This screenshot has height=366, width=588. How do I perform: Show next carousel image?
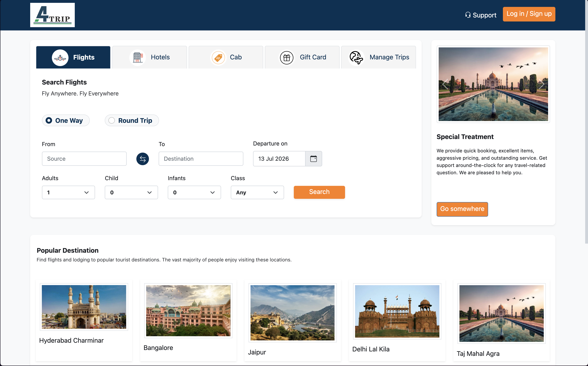point(541,84)
